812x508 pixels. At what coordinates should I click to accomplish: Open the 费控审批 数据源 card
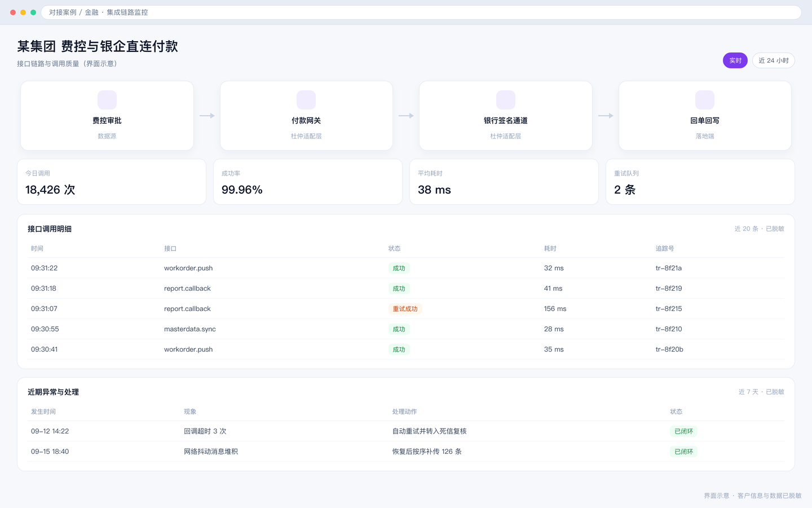107,116
